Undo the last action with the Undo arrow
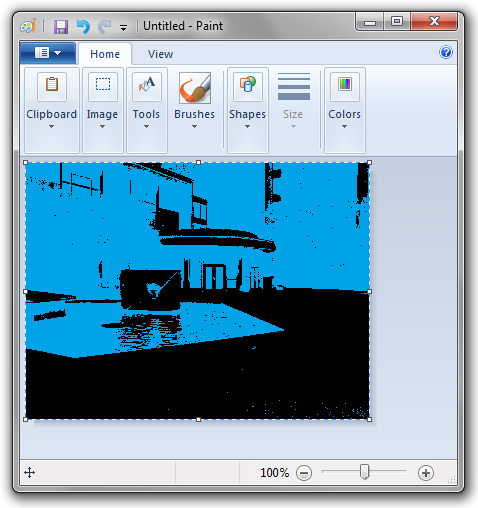478x508 pixels. [x=83, y=27]
